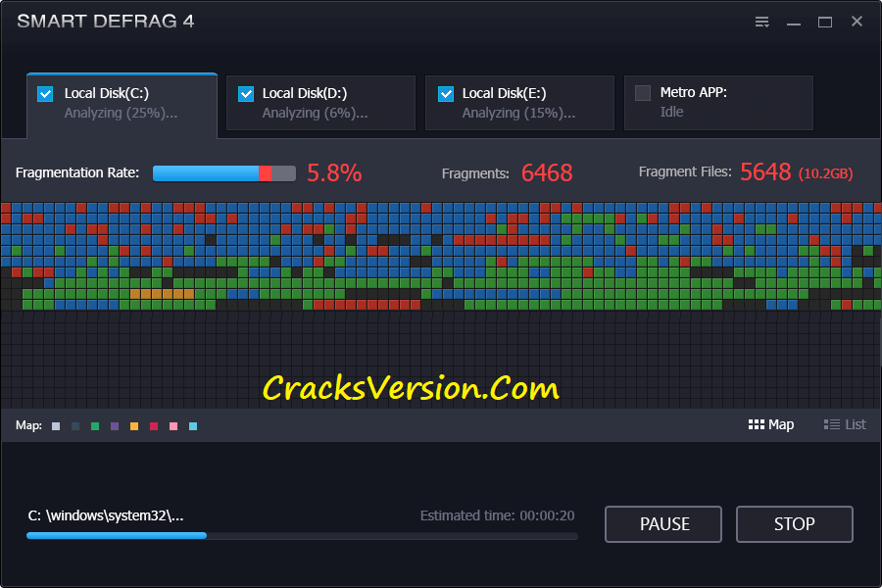
Task: Click the dark blue map legend swatch
Action: point(75,426)
